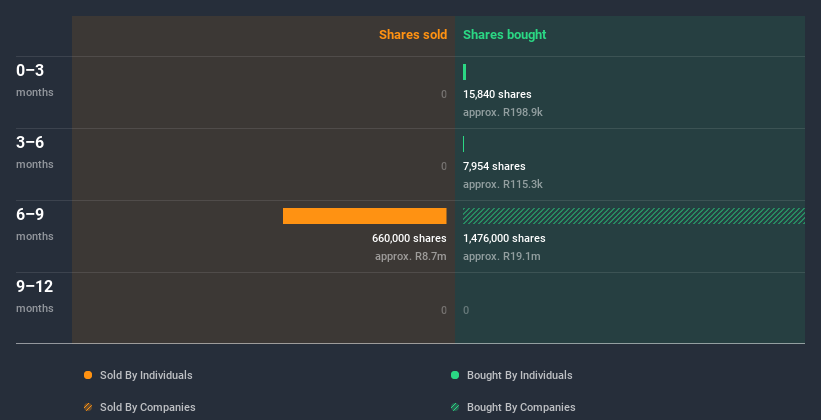Click the Bought By Individuals legend label
Viewport: 821px width, 420px height.
click(x=519, y=375)
